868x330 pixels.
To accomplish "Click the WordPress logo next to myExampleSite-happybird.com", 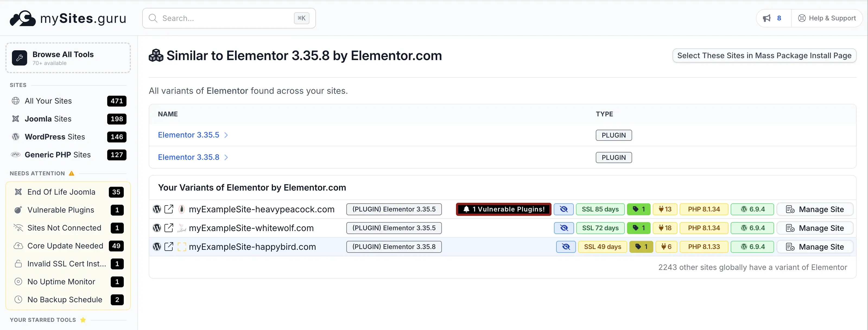I will pyautogui.click(x=157, y=247).
